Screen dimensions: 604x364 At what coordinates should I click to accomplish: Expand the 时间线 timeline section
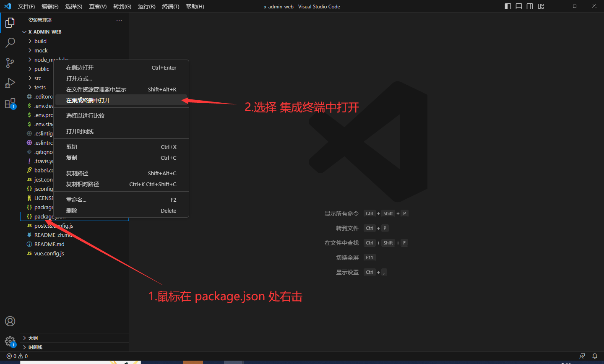[74, 347]
